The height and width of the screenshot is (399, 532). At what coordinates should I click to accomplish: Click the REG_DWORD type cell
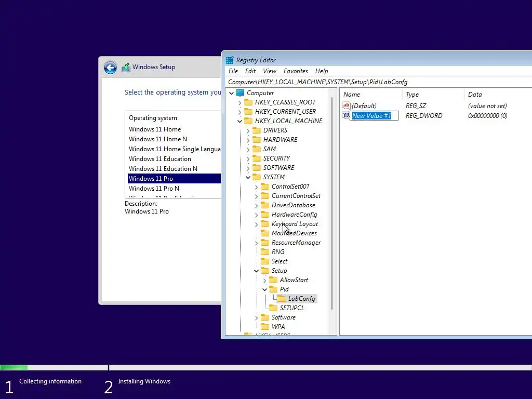tap(424, 116)
